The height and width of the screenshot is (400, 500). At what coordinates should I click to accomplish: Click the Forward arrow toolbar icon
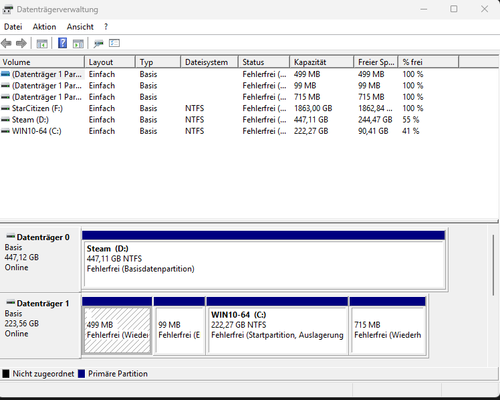tap(21, 43)
